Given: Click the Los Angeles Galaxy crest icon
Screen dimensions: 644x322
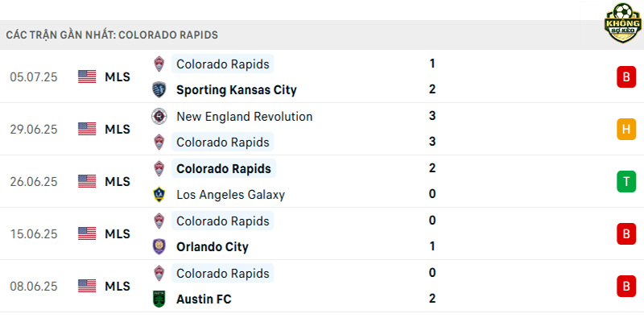Looking at the screenshot, I should click(159, 194).
